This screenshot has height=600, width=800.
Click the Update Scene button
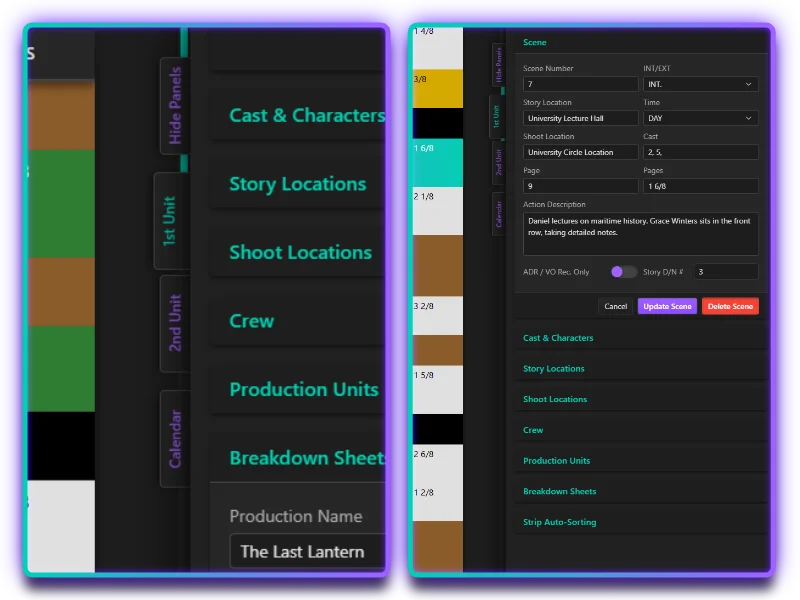[x=666, y=306]
